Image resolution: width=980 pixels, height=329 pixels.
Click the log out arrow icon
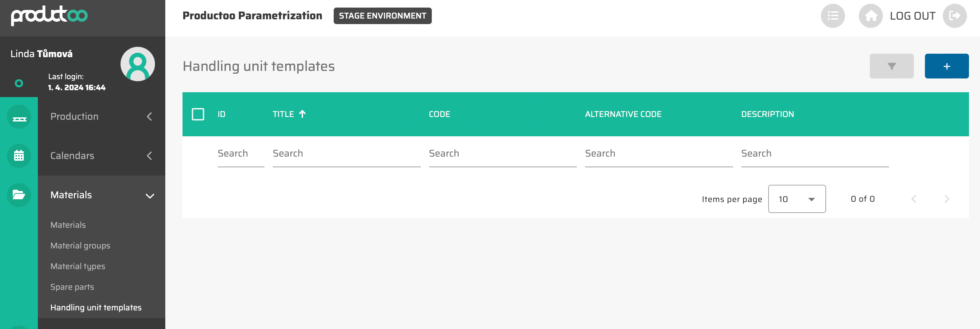coord(954,16)
